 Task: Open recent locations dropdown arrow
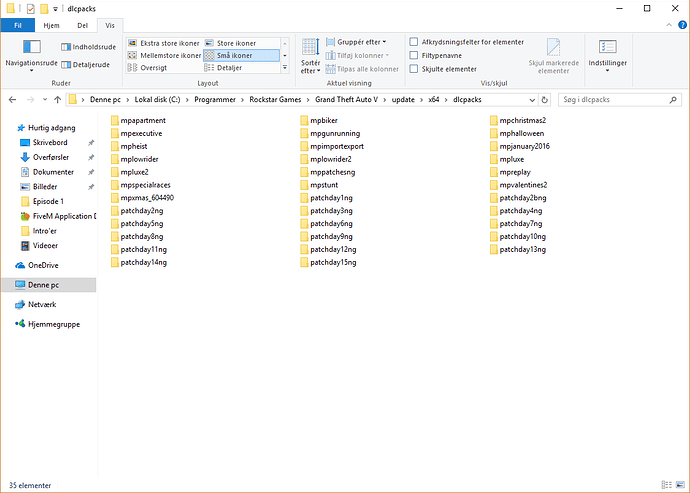(45, 99)
